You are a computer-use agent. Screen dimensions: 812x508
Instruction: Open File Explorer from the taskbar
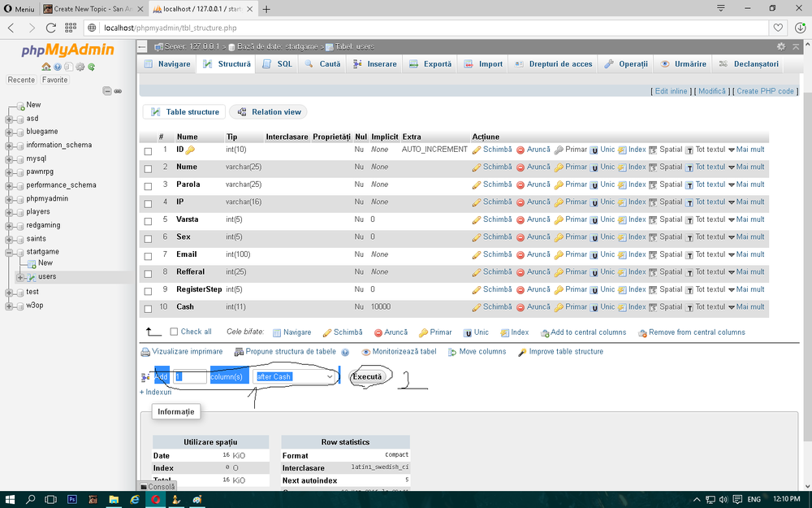tap(114, 499)
